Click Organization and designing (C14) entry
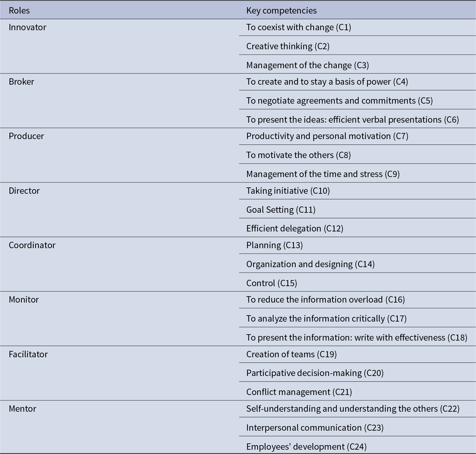The image size is (476, 454). 310,264
